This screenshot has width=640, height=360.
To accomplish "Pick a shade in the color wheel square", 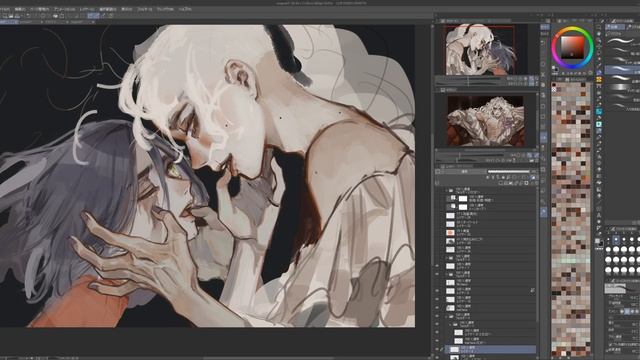I will pos(572,47).
